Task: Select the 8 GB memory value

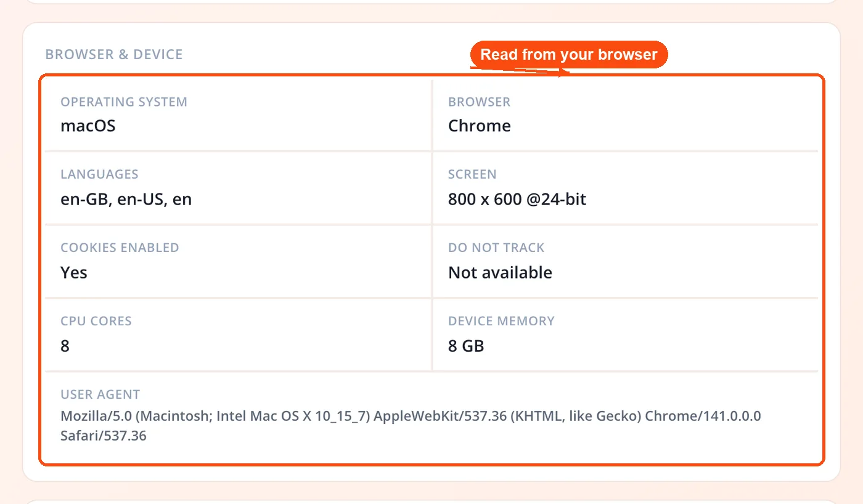Action: tap(466, 346)
